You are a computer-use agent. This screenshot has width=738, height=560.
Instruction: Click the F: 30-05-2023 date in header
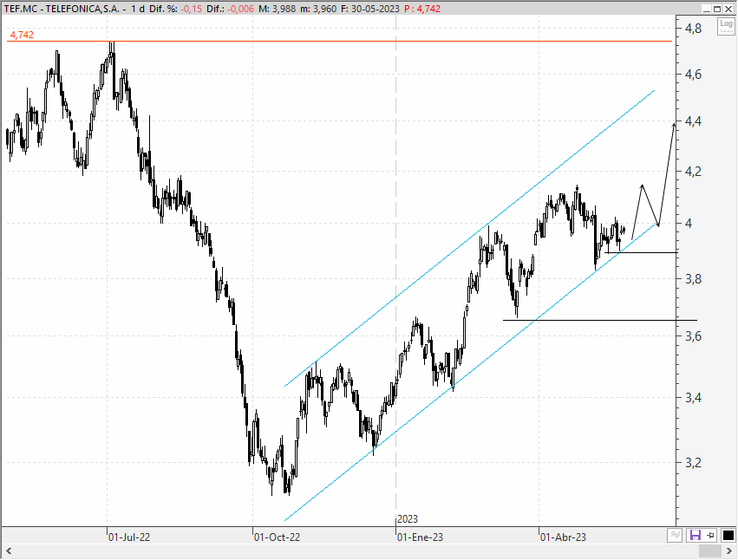coord(370,9)
